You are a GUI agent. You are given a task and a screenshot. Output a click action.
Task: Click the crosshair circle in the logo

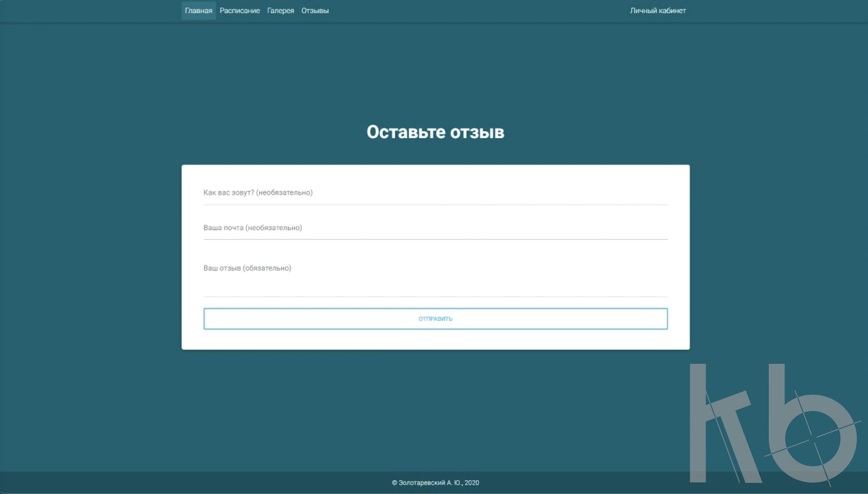(x=813, y=440)
